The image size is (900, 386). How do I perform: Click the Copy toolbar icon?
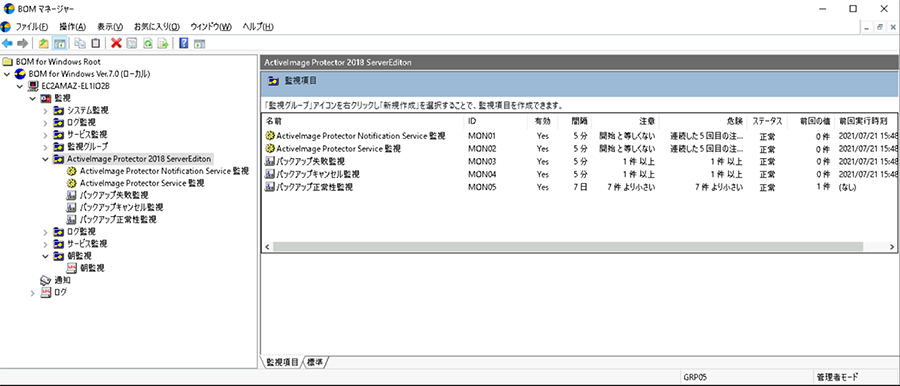pos(80,43)
